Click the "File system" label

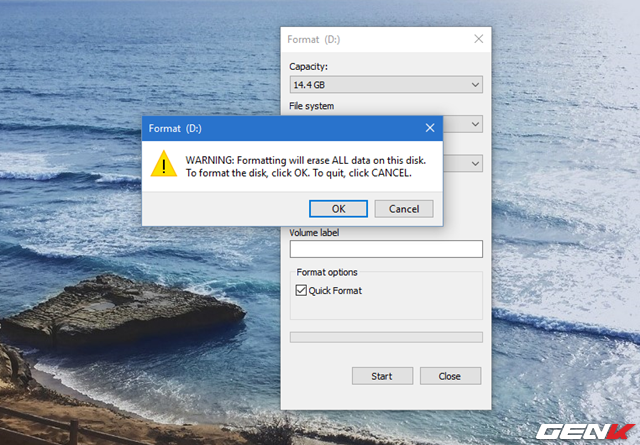pos(311,106)
